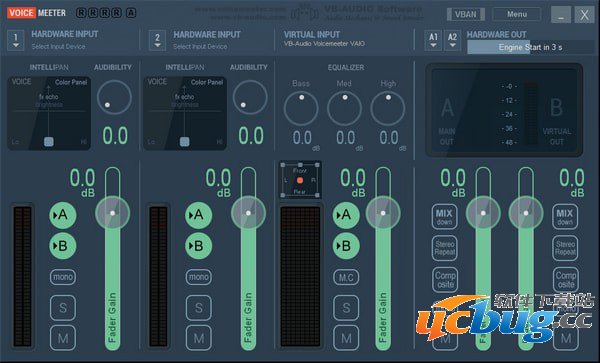Expand Hardware Input 1 device selector
Screen dimensions: 600x363
[16, 40]
